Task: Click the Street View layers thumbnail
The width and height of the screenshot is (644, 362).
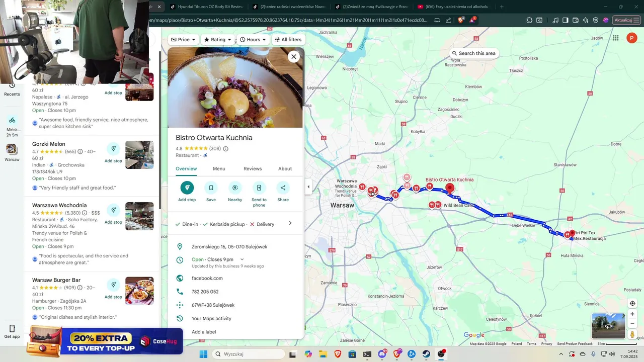Action: pyautogui.click(x=608, y=326)
